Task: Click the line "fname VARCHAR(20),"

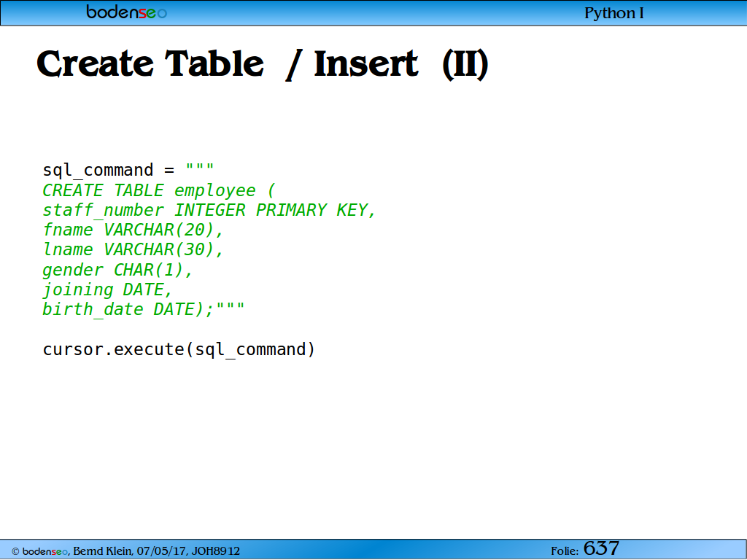Action: point(133,230)
